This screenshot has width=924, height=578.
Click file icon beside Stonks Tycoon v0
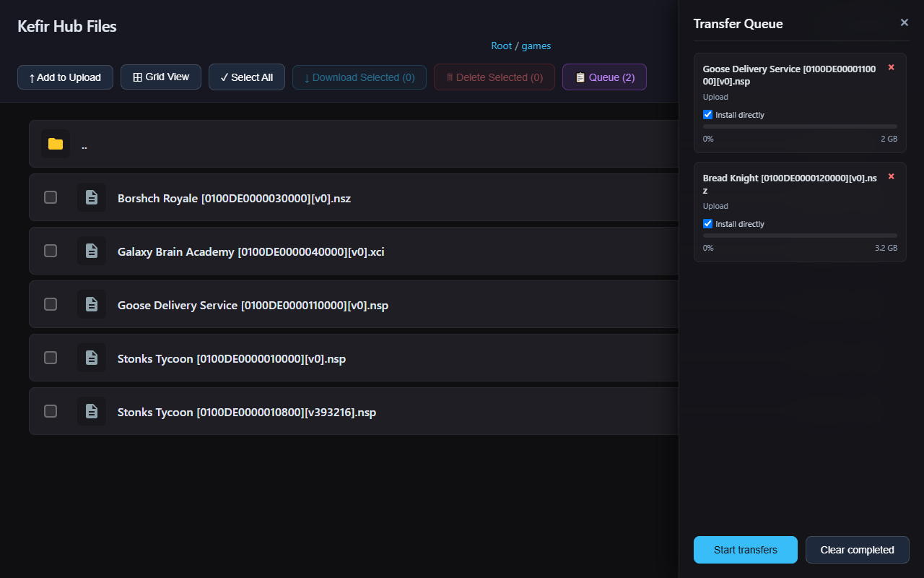[92, 358]
